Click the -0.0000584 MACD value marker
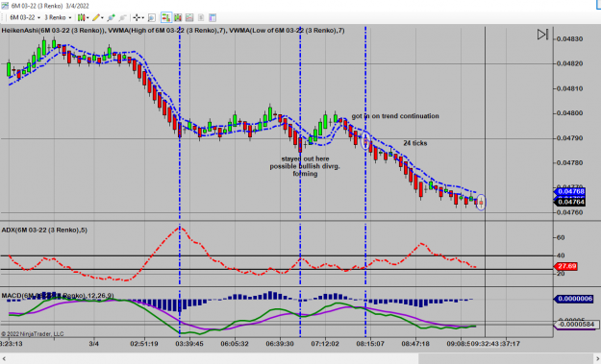Viewport: 601px width, 364px height. click(x=576, y=325)
